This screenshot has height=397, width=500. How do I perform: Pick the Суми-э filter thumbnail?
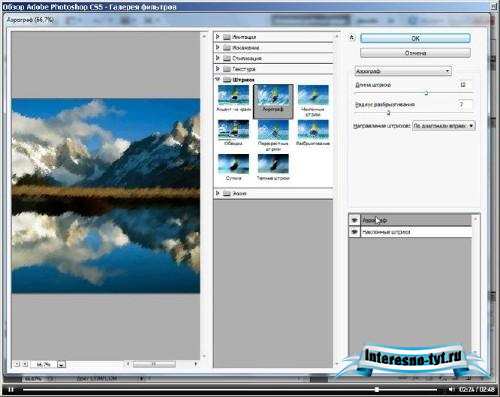(233, 167)
